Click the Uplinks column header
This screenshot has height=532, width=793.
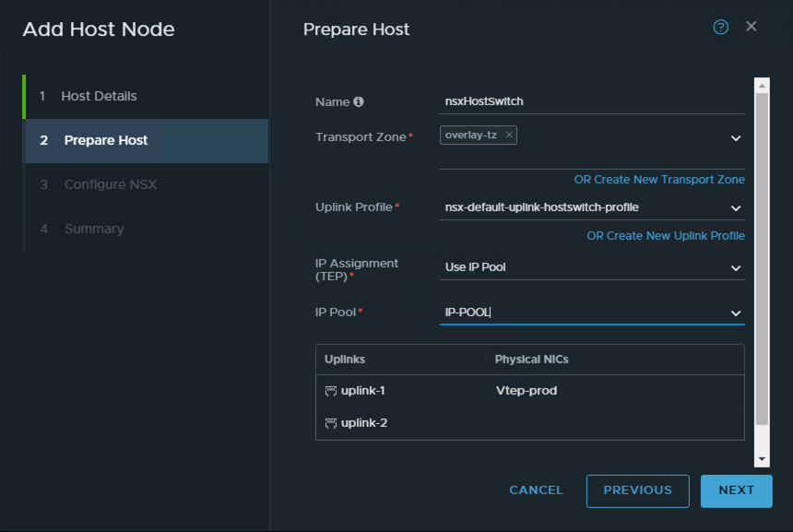point(345,360)
